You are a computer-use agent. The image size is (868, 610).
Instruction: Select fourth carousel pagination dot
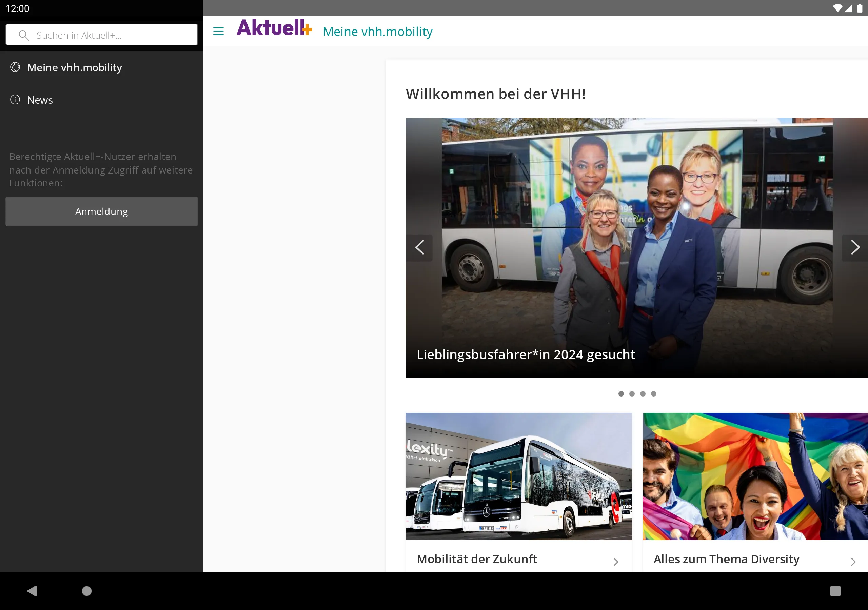tap(654, 394)
